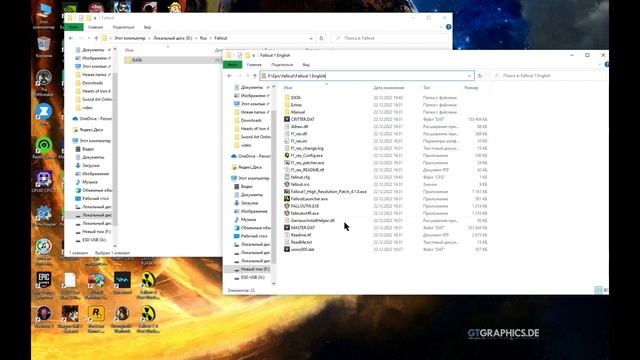
Task: Select f1_res_patcher.exe file
Action: point(307,162)
